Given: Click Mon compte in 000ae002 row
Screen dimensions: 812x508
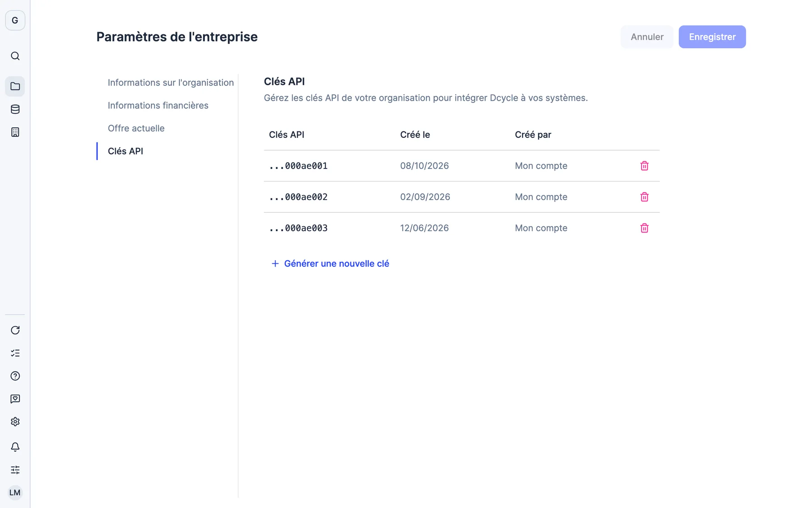Looking at the screenshot, I should pos(541,197).
